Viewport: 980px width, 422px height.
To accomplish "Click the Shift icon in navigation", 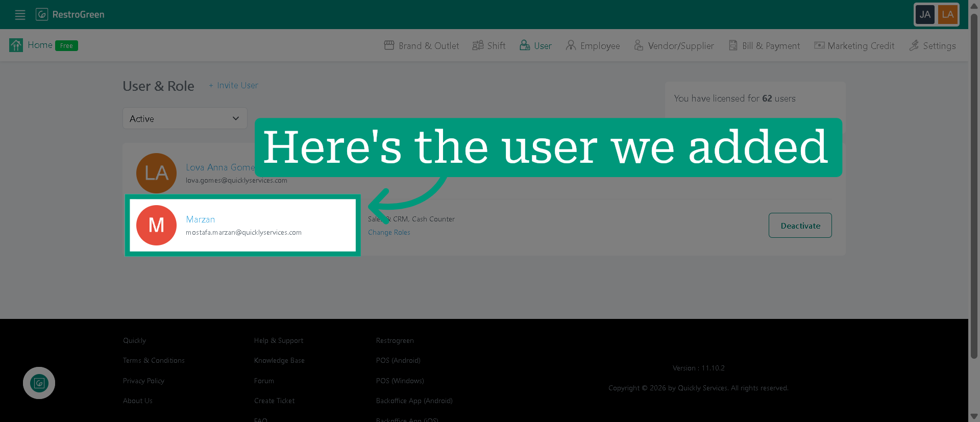I will [x=478, y=45].
